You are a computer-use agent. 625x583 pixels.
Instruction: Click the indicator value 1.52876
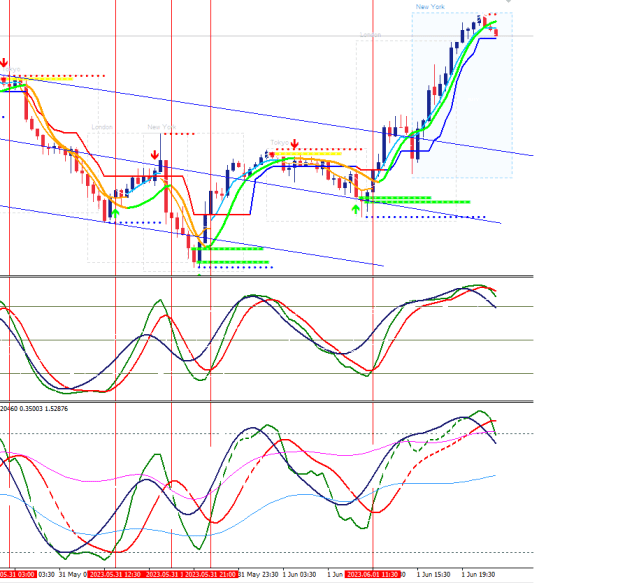coord(56,408)
